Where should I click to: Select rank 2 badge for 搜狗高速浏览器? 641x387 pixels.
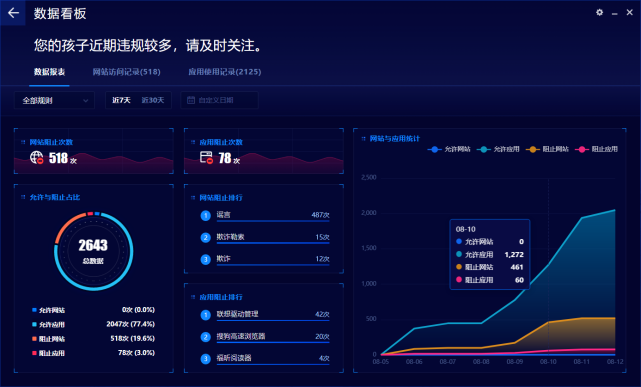pyautogui.click(x=206, y=337)
